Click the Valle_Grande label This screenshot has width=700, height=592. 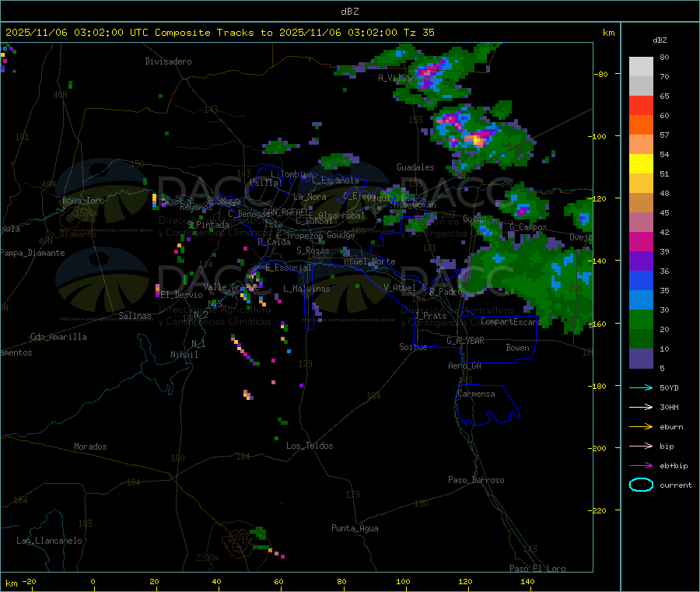(231, 287)
